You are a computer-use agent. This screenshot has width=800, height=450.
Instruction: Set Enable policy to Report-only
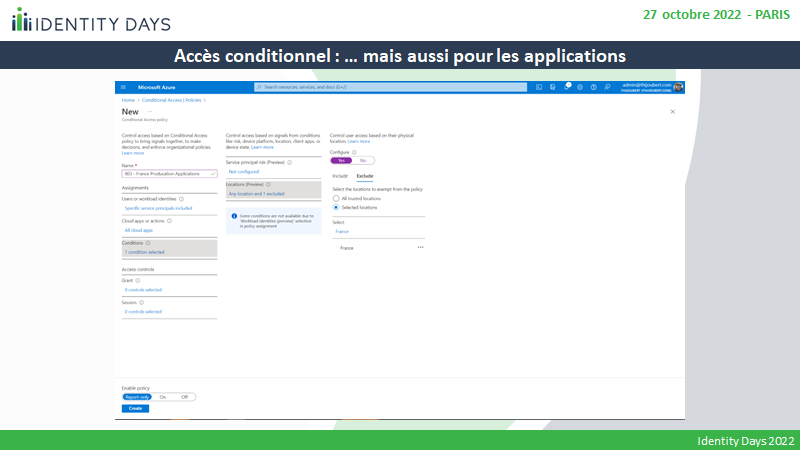point(137,397)
